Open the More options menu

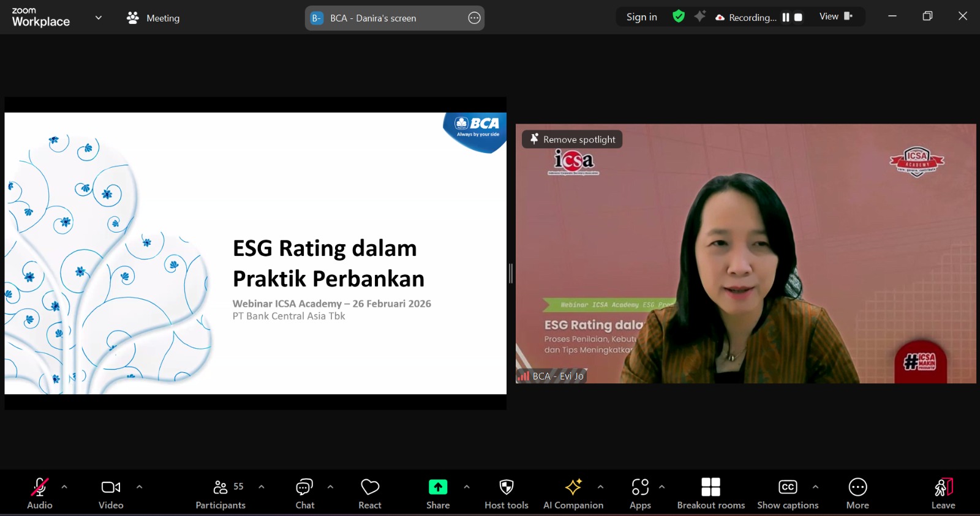pyautogui.click(x=858, y=493)
